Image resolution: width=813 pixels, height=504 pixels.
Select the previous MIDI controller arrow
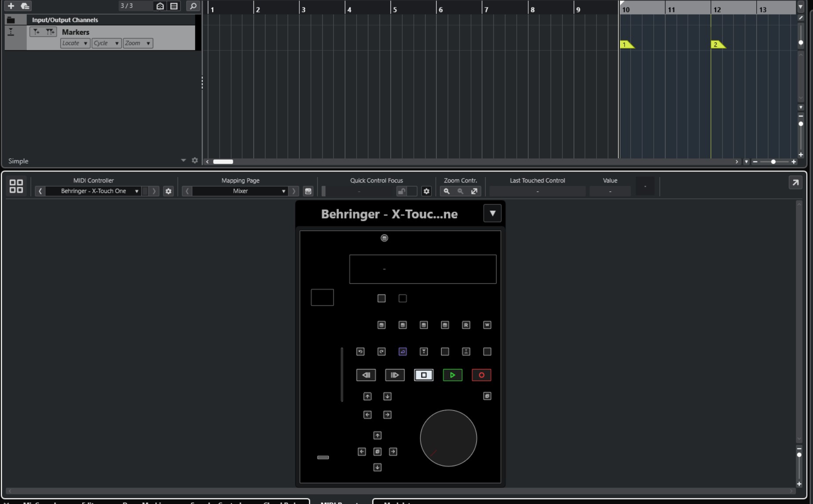pos(40,191)
